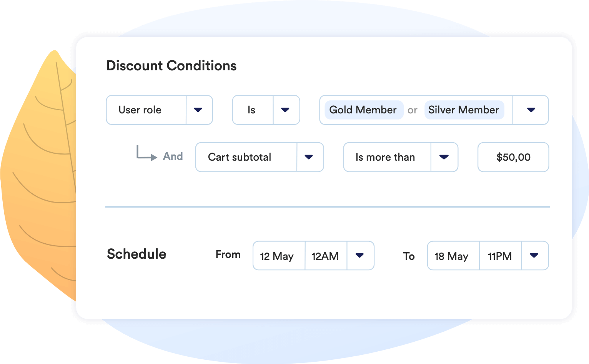This screenshot has width=589, height=364.
Task: Expand the From time dropdown arrow
Action: click(360, 256)
